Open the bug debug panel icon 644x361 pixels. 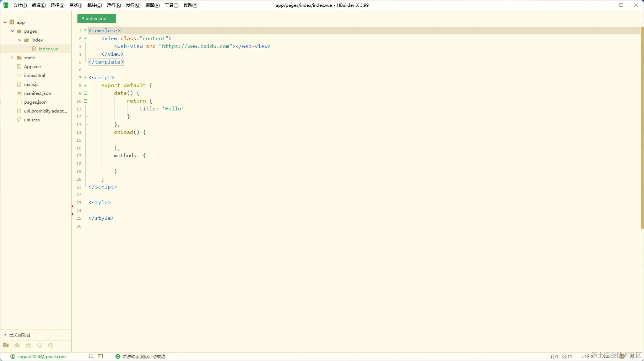tap(28, 345)
